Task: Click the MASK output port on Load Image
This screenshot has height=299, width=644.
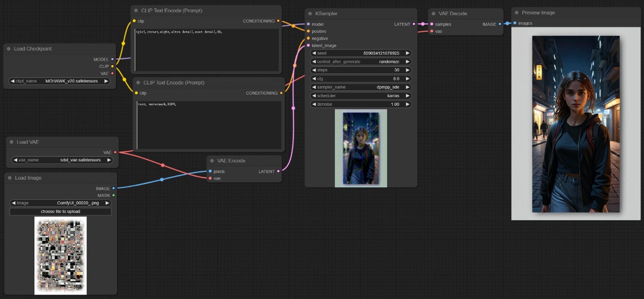Action: click(113, 195)
